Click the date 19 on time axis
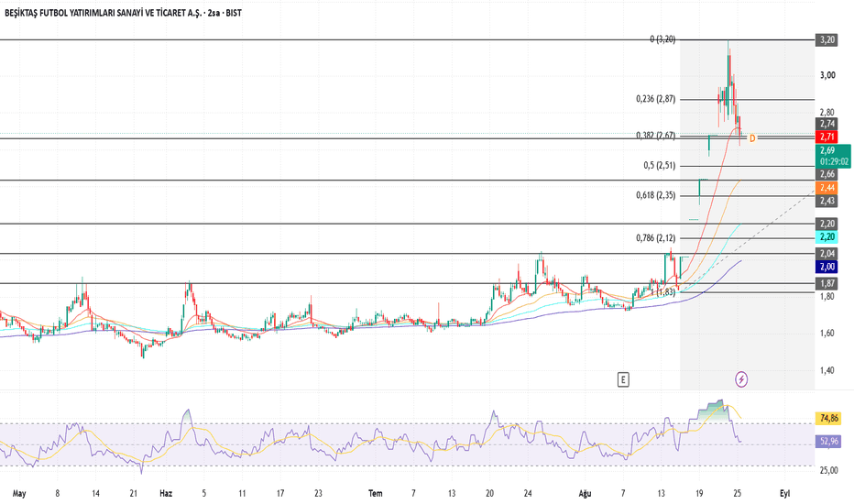 699,494
